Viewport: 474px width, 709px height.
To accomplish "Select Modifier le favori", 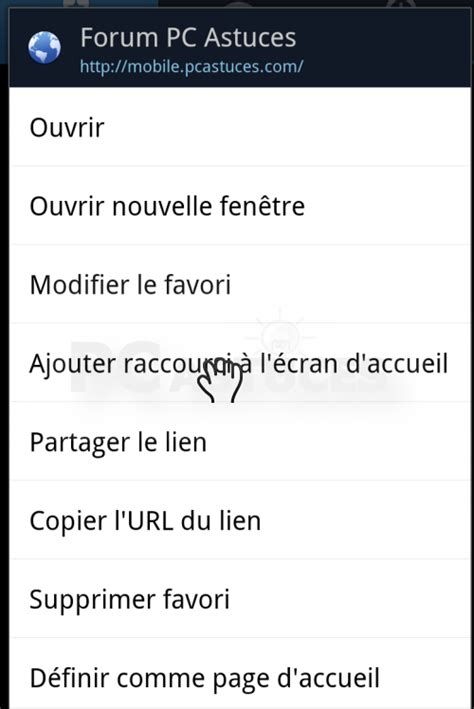I will pyautogui.click(x=240, y=284).
